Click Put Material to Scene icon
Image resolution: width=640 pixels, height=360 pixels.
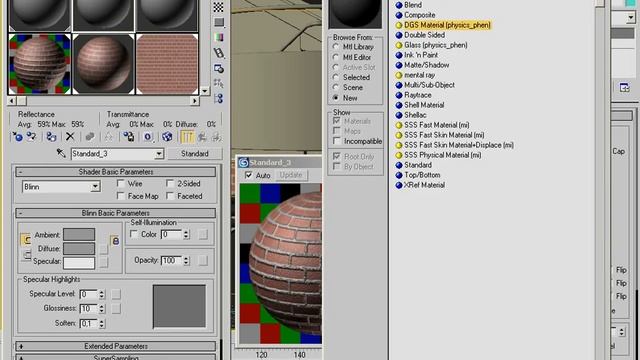[x=31, y=137]
